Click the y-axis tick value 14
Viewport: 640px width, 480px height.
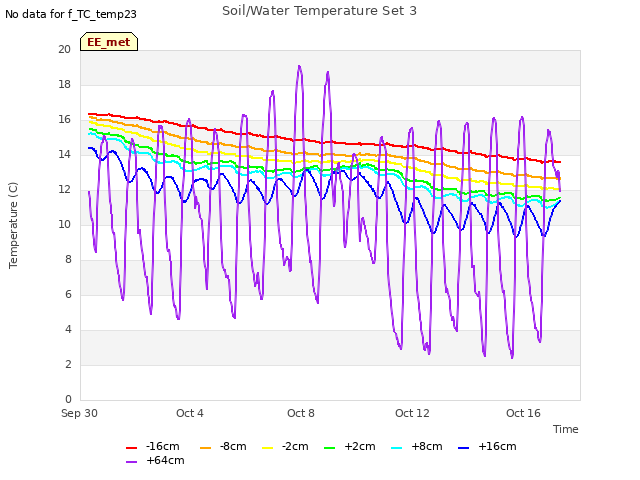[64, 154]
